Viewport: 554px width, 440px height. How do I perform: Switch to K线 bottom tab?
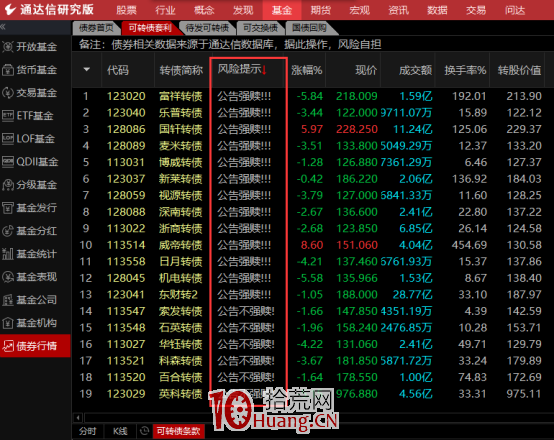tap(120, 431)
